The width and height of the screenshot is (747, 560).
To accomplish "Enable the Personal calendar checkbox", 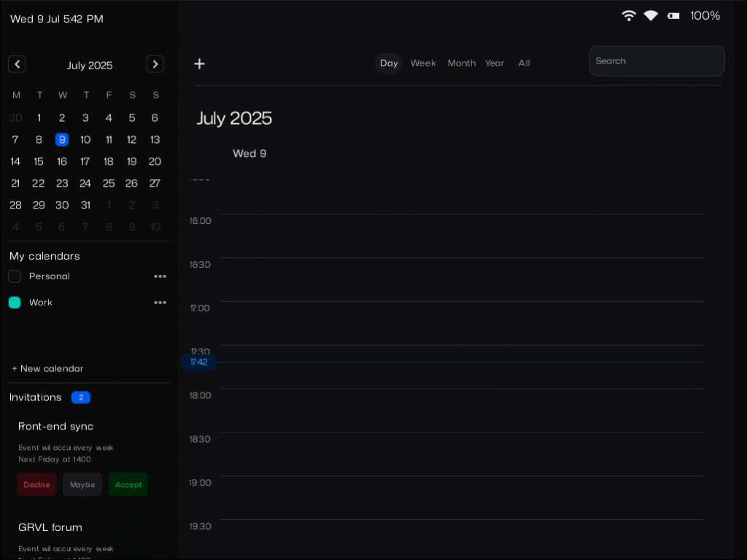I will 15,276.
